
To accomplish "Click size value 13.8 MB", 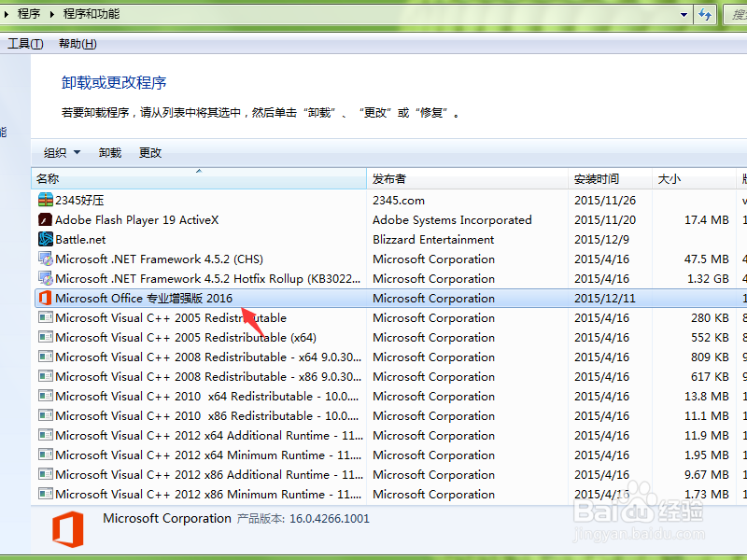I will click(x=707, y=396).
